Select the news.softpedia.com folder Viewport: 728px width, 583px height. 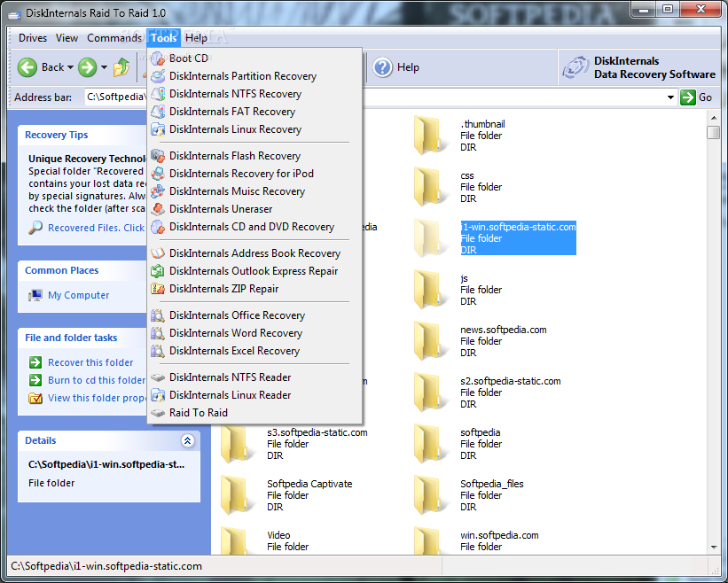480,341
